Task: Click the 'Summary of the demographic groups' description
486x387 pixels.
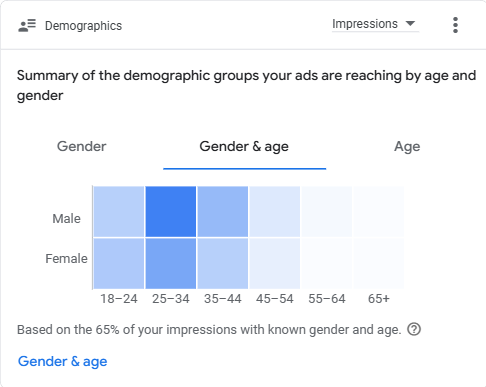Action: (246, 85)
